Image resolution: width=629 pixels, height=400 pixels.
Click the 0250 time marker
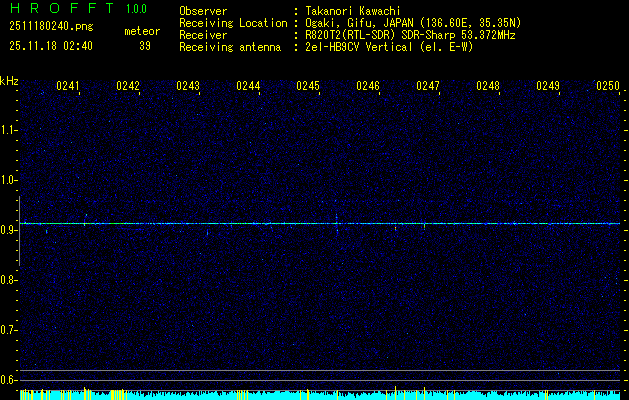[x=608, y=85]
